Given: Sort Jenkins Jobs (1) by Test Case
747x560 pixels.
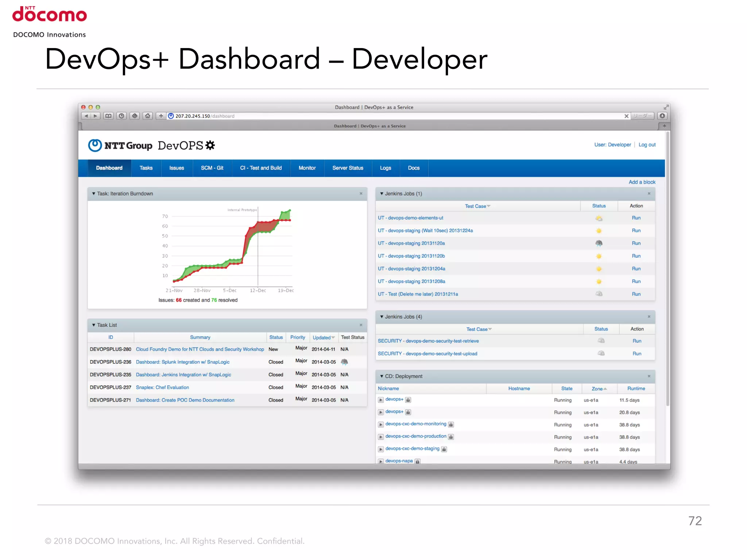Looking at the screenshot, I should (477, 206).
